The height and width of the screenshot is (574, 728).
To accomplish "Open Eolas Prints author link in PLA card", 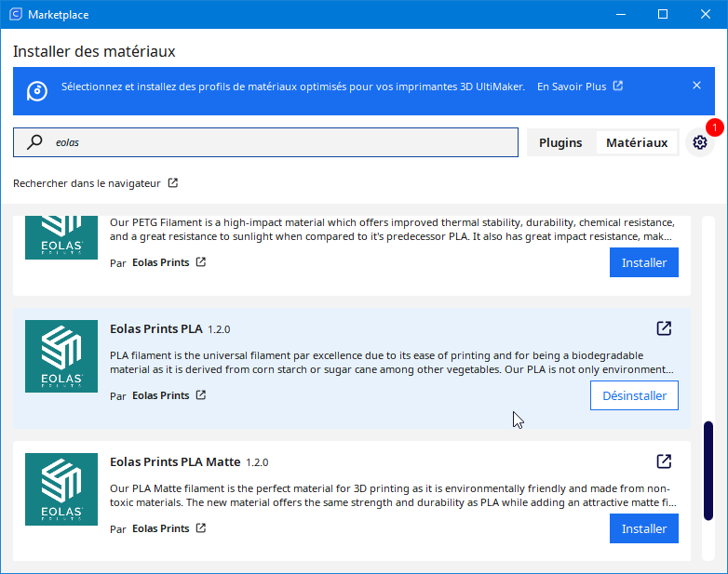I will [x=161, y=395].
